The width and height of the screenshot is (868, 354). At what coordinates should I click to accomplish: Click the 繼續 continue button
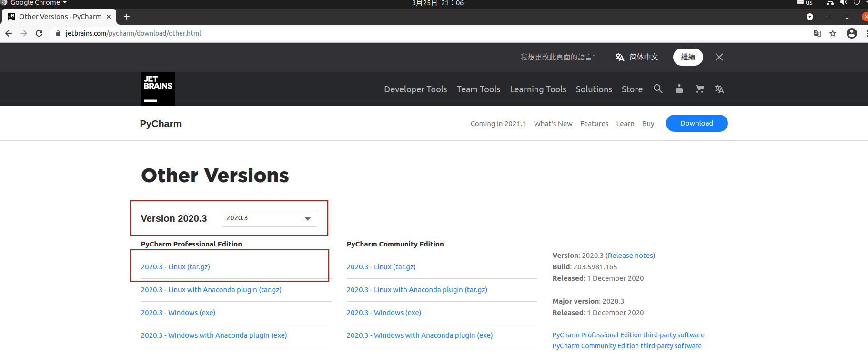point(688,57)
